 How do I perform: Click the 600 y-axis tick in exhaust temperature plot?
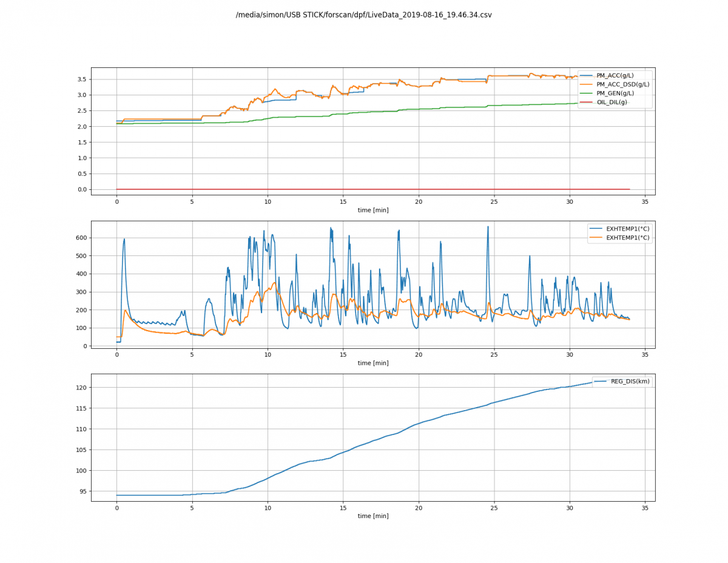pyautogui.click(x=81, y=238)
